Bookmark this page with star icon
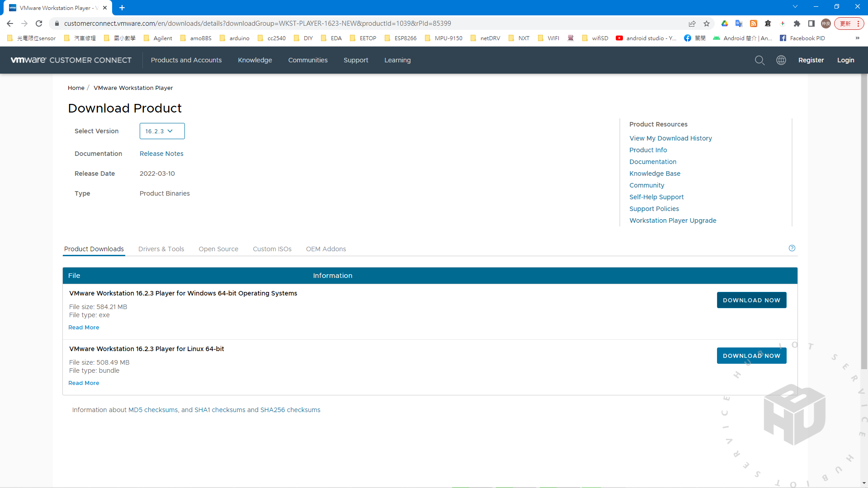This screenshot has height=488, width=868. 707,23
